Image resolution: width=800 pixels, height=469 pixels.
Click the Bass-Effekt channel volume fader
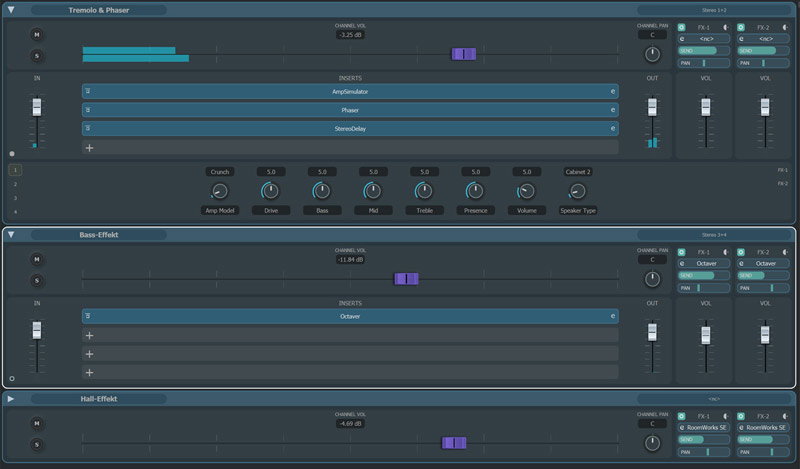click(406, 279)
